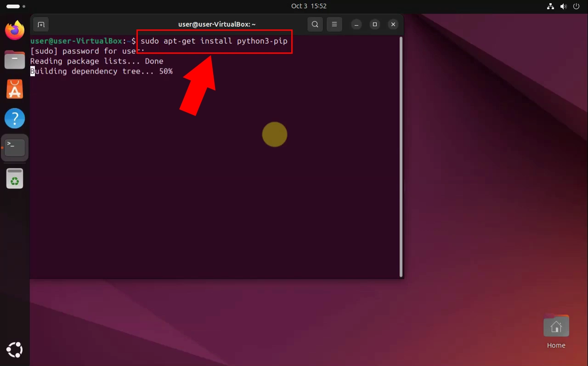This screenshot has height=366, width=588.
Task: Open the clock calendar Oct 3 15:52
Action: pyautogui.click(x=309, y=6)
